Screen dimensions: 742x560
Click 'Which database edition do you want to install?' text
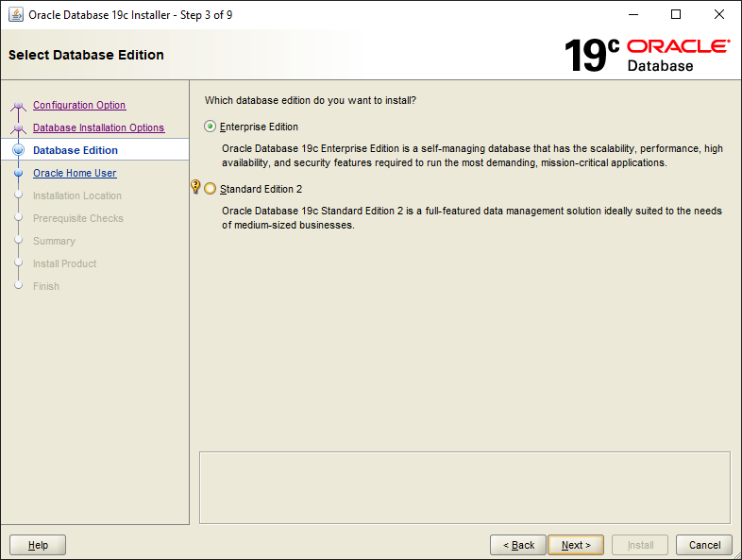click(x=311, y=100)
